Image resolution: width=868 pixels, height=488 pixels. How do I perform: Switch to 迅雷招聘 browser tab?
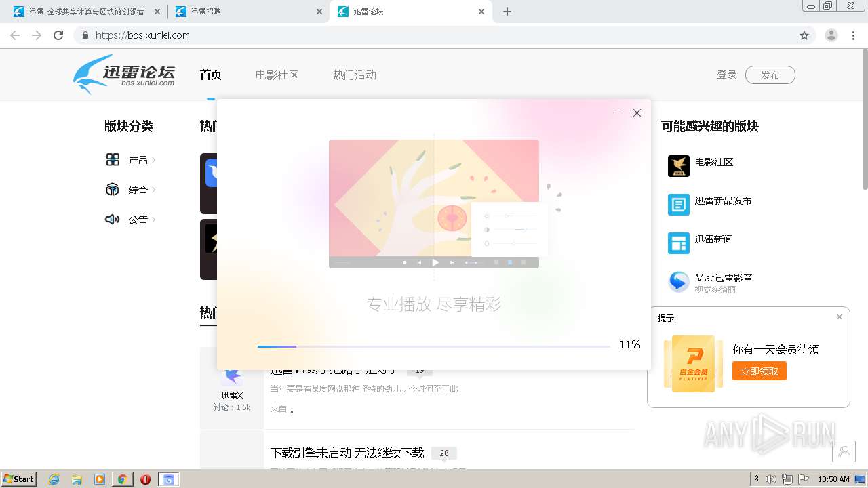click(250, 12)
